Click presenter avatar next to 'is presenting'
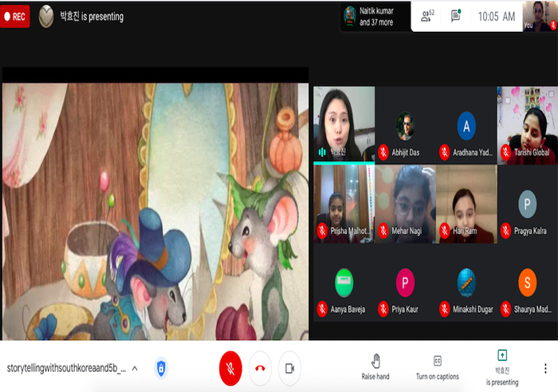The width and height of the screenshot is (558, 392). 46,17
